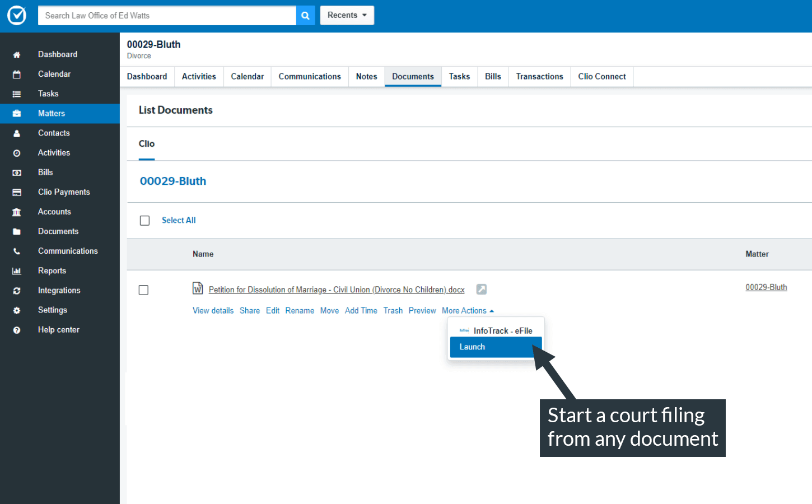Click the Clio logo icon

tap(17, 16)
